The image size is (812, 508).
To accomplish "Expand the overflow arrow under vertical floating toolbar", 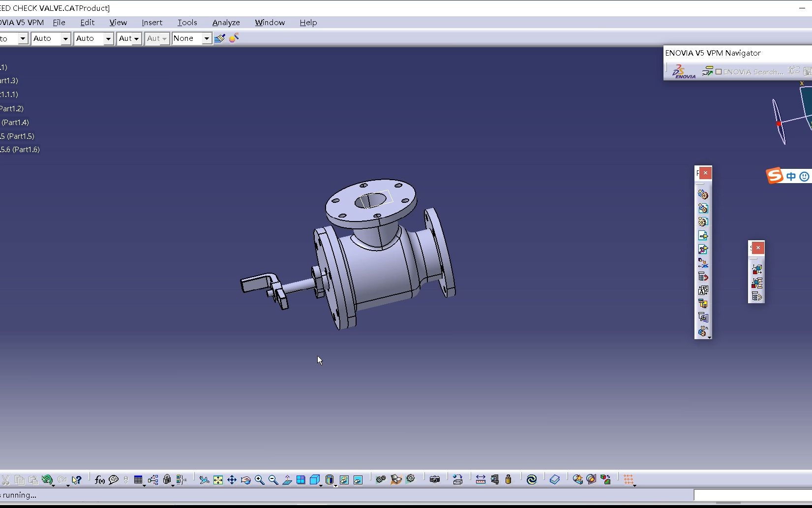I will coord(709,338).
